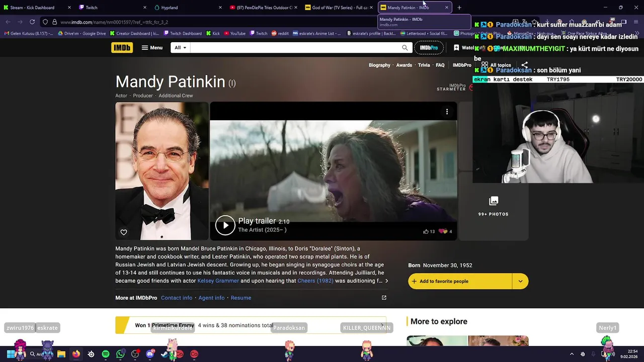The width and height of the screenshot is (644, 362).
Task: Open Steam from the taskbar
Action: 165,354
